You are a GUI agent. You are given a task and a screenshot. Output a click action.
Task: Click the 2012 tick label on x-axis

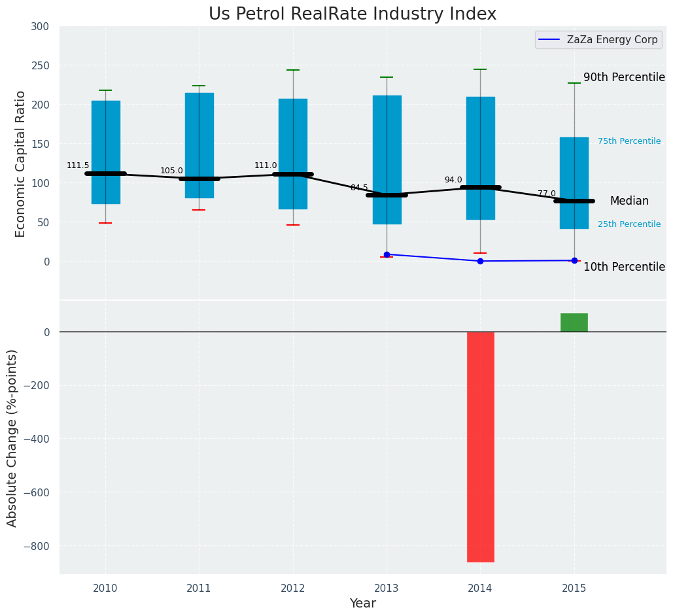click(293, 589)
